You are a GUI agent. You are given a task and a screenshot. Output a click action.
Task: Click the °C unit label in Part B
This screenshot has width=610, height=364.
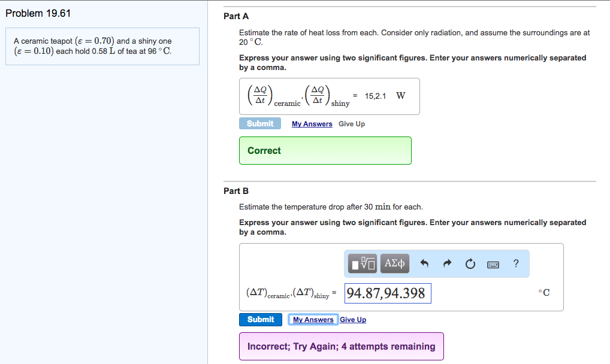pyautogui.click(x=544, y=293)
